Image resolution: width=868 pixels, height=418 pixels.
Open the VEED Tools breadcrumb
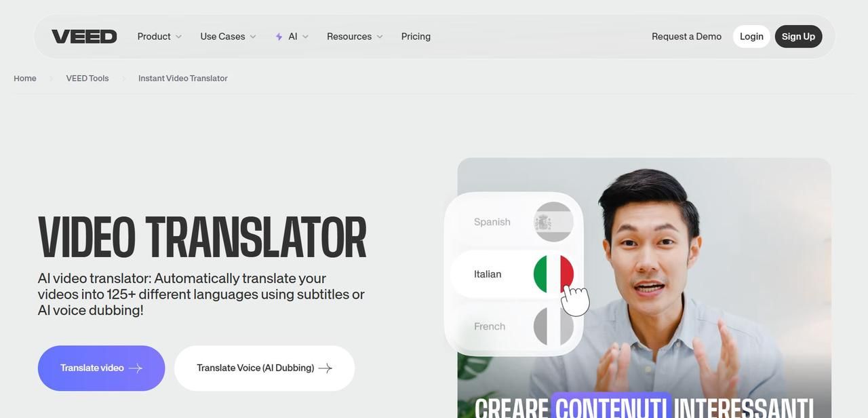[x=87, y=79]
